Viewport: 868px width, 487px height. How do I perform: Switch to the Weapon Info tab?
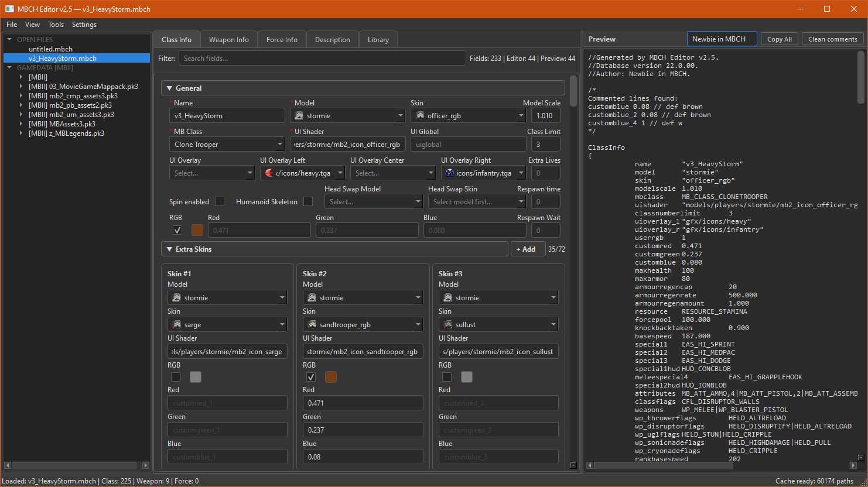point(229,40)
